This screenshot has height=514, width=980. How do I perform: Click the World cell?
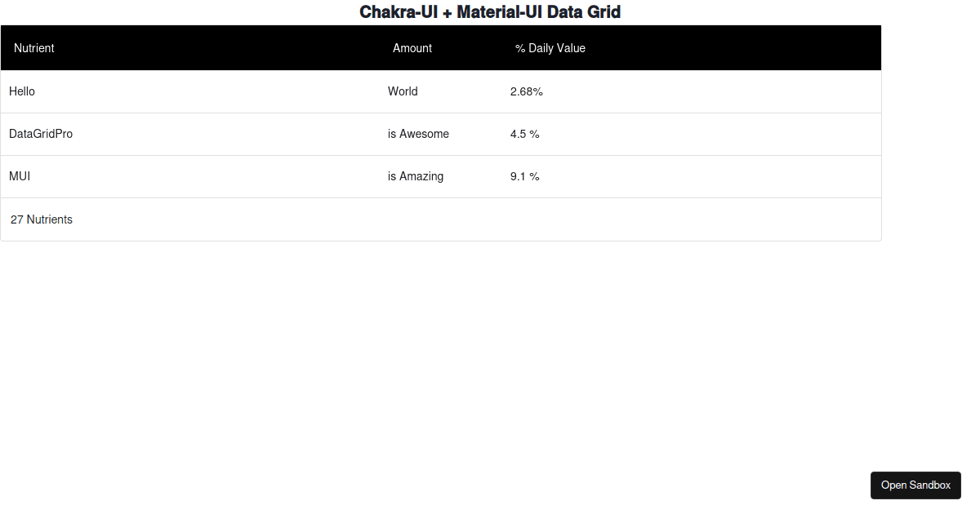click(403, 91)
